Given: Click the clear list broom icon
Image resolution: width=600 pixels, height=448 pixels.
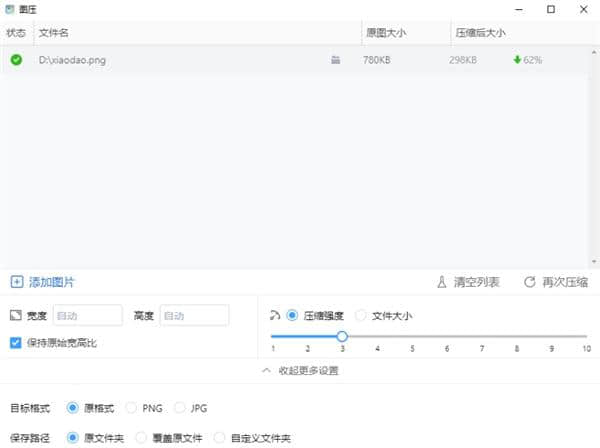Looking at the screenshot, I should coord(442,282).
